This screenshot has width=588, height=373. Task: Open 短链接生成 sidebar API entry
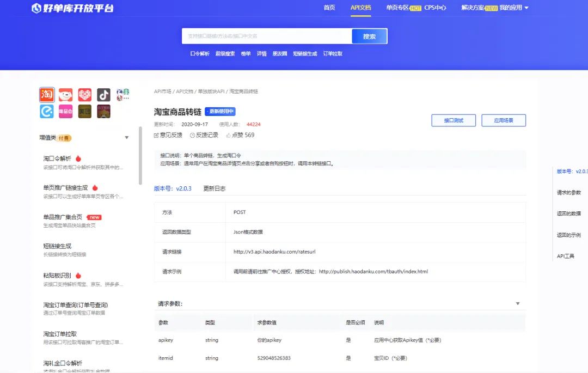coord(57,246)
